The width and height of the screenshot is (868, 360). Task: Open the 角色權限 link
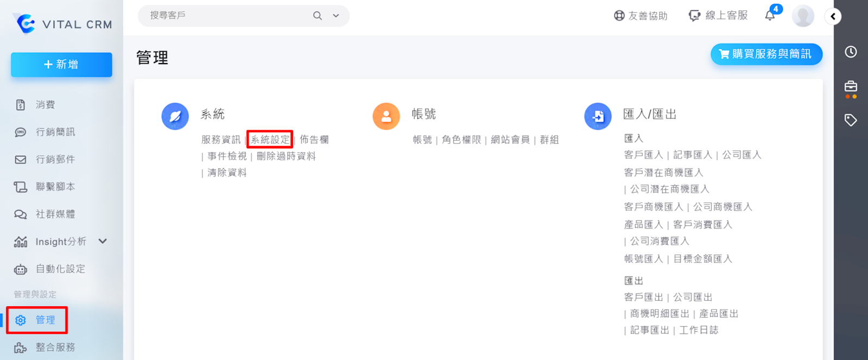(x=461, y=140)
